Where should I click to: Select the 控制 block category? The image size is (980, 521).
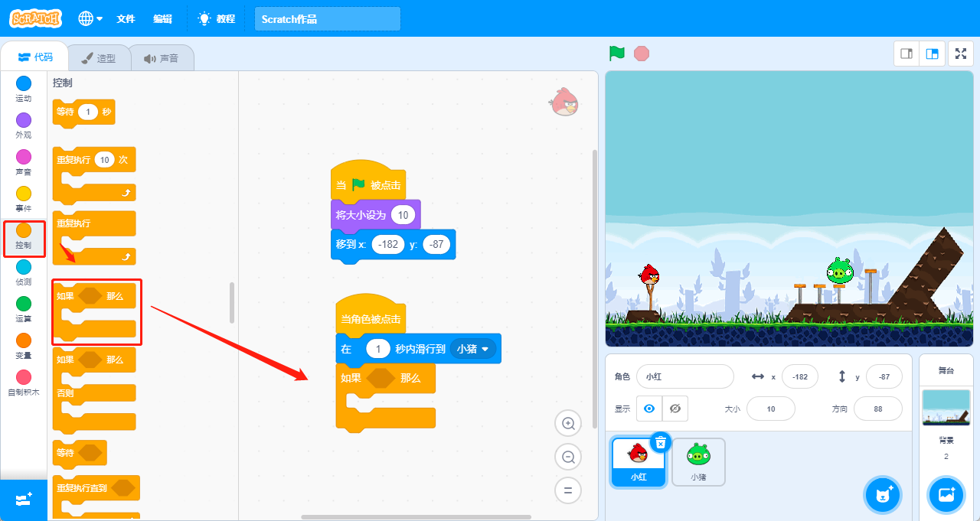(x=24, y=236)
